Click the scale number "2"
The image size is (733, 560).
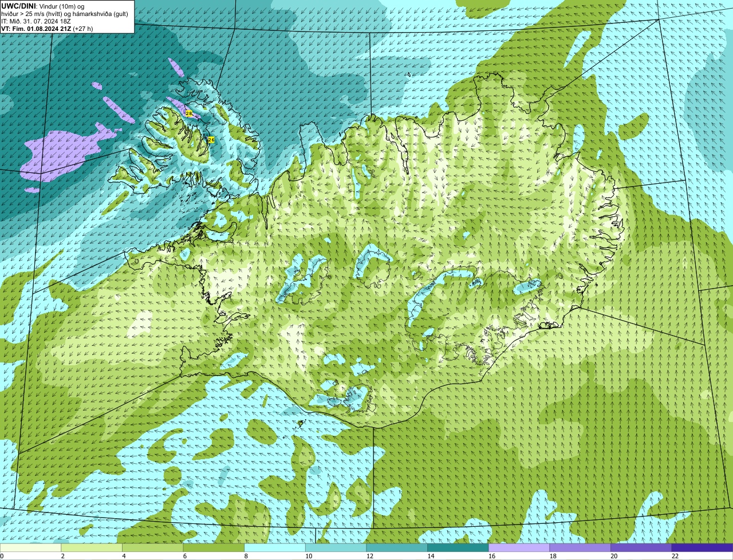(x=62, y=556)
